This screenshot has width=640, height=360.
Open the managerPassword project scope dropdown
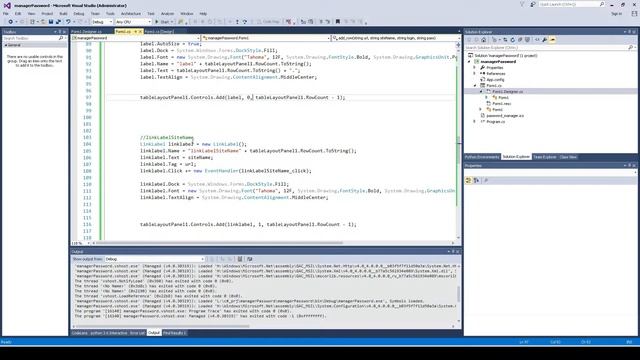[x=136, y=38]
